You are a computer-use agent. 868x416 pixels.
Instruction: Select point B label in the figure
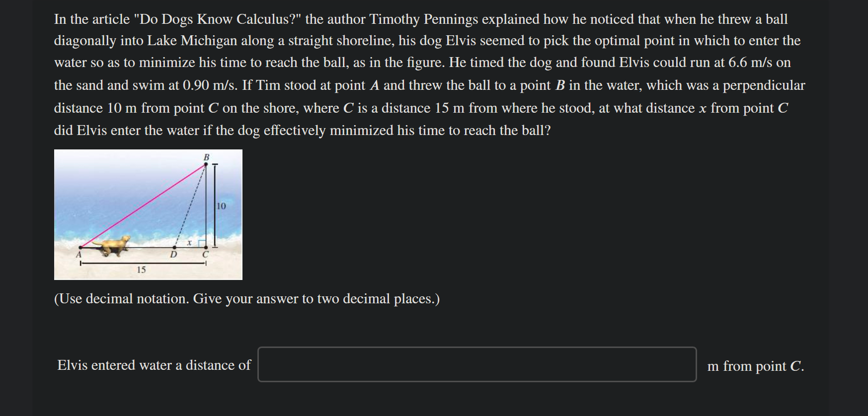(206, 156)
